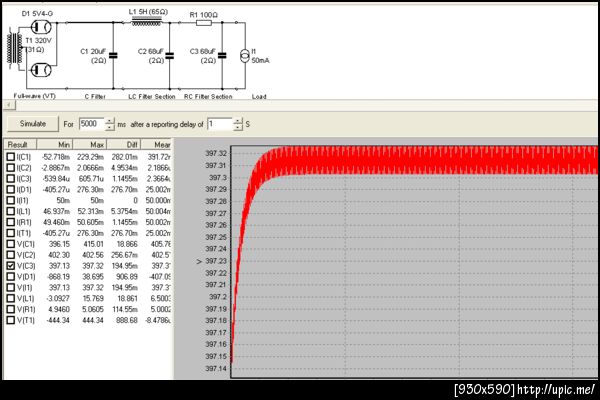
Task: Decrease reporting delay with the down arrow
Action: (x=238, y=127)
